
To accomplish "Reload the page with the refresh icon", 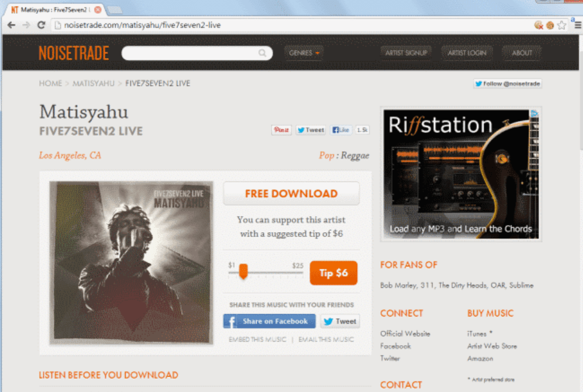I will tap(41, 25).
